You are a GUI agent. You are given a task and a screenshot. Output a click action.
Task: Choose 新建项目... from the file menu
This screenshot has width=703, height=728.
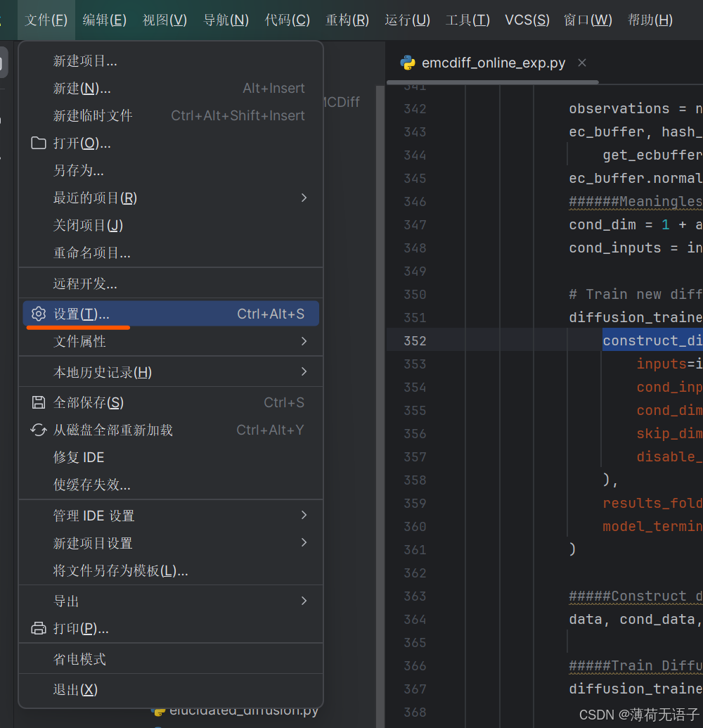(171, 60)
